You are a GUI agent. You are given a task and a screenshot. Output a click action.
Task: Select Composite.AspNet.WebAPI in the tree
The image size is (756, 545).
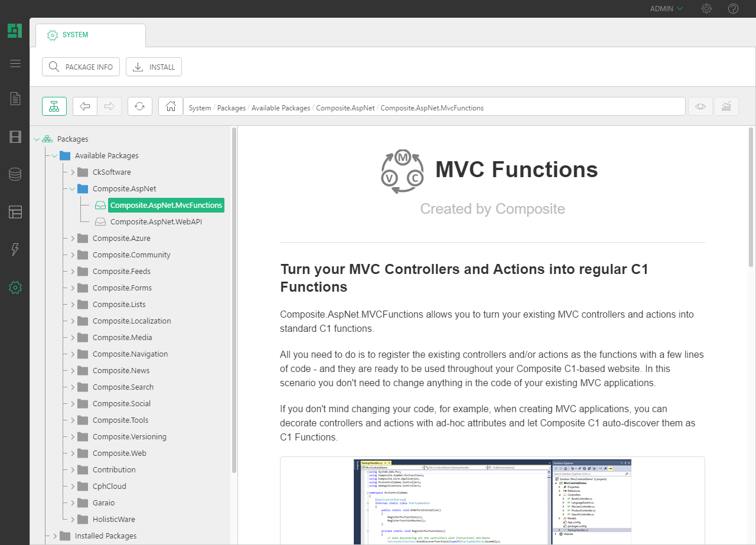pyautogui.click(x=156, y=222)
